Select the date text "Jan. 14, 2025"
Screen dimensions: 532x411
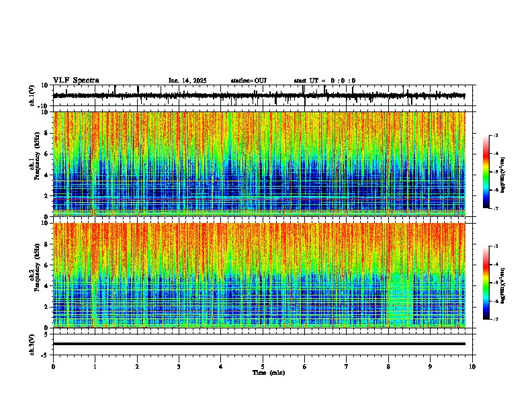[187, 81]
